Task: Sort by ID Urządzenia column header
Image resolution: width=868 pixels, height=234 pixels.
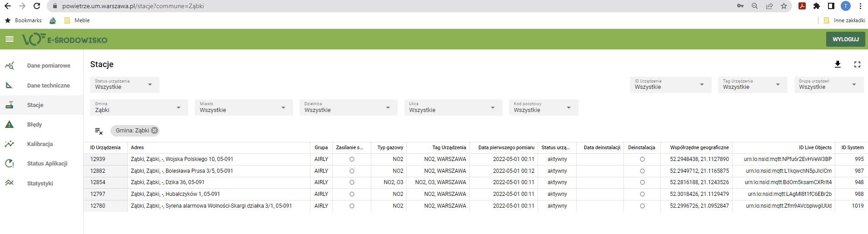Action: coord(105,148)
